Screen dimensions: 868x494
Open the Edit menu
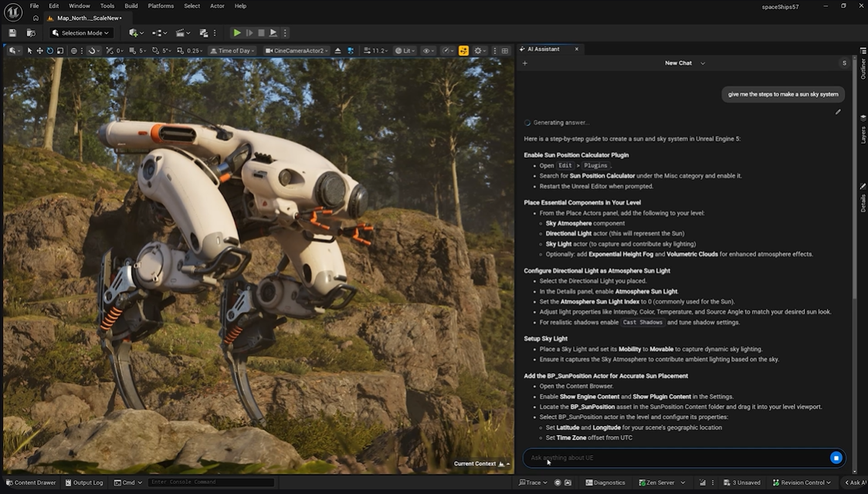coord(54,6)
